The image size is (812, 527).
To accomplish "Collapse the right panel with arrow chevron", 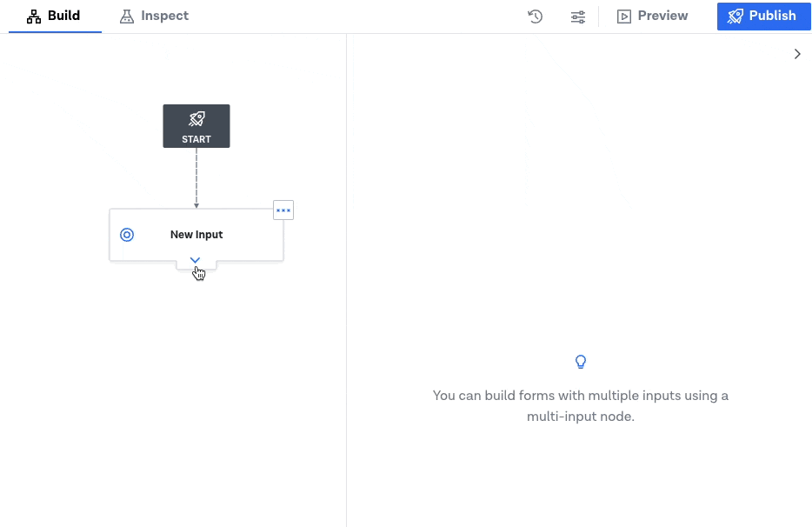I will (797, 54).
